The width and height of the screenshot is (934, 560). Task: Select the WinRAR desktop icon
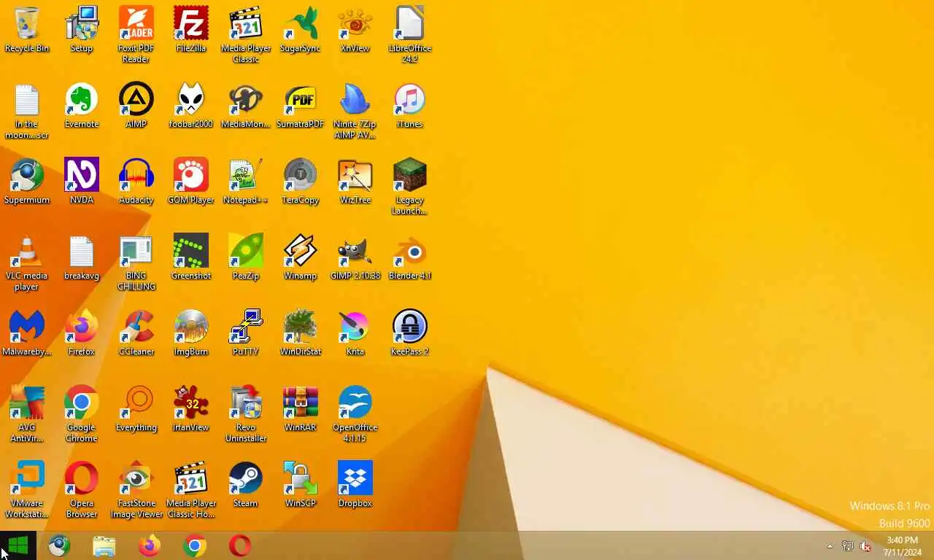pos(301,402)
